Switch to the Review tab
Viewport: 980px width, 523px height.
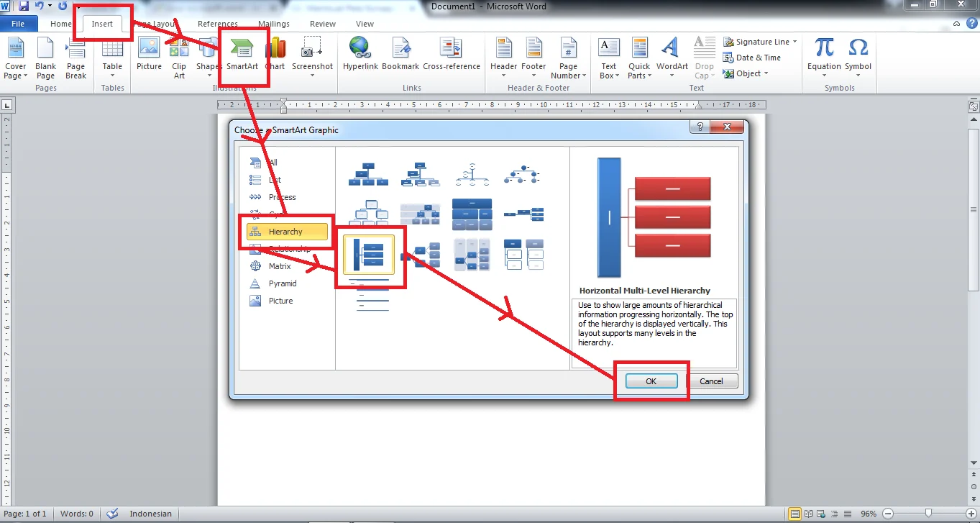pyautogui.click(x=323, y=24)
